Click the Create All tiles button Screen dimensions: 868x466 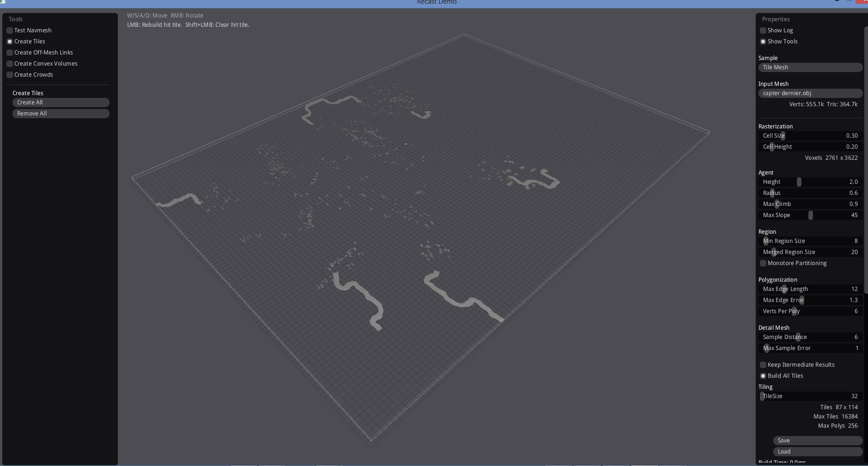pos(61,103)
